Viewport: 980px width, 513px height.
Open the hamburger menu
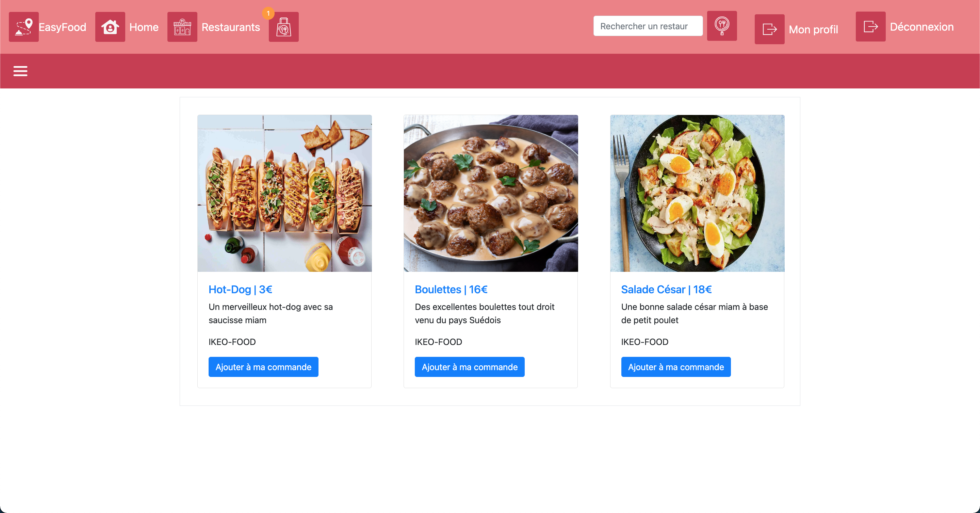point(20,71)
